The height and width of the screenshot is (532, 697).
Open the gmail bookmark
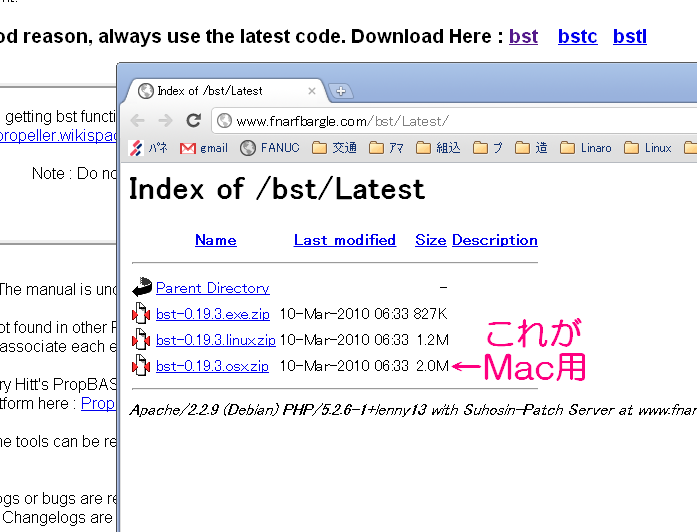(x=204, y=148)
